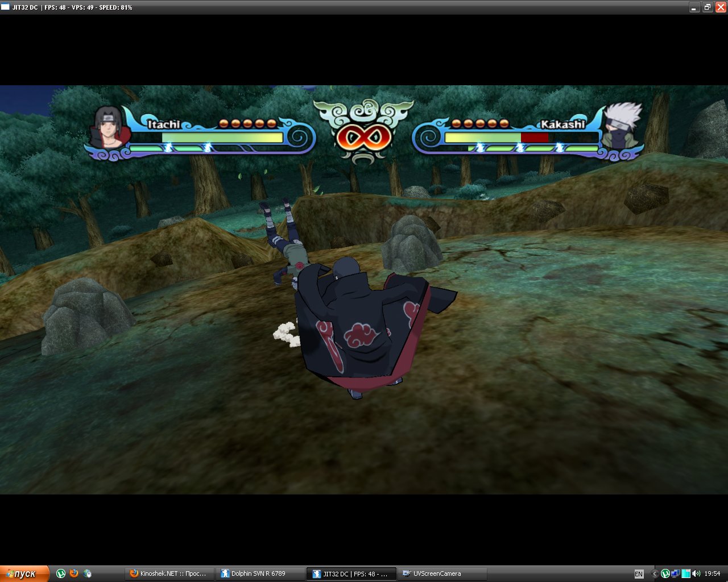Expand hidden system tray icons
This screenshot has height=582, width=728.
point(654,574)
